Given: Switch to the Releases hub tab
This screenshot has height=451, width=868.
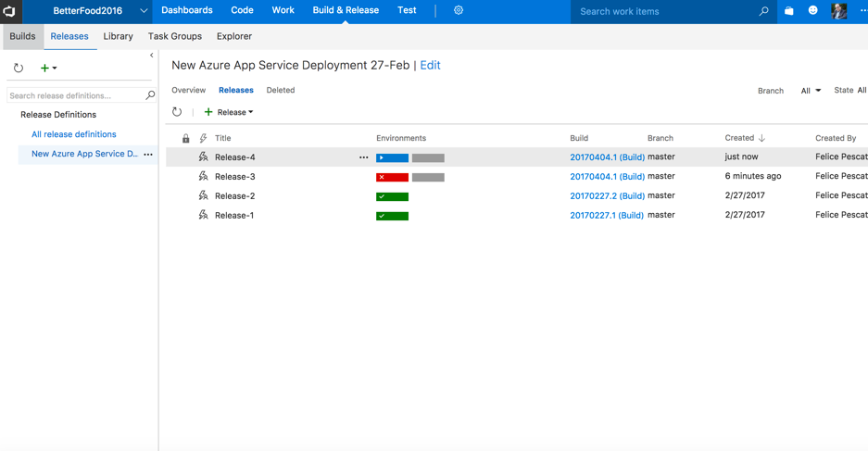Looking at the screenshot, I should tap(69, 36).
